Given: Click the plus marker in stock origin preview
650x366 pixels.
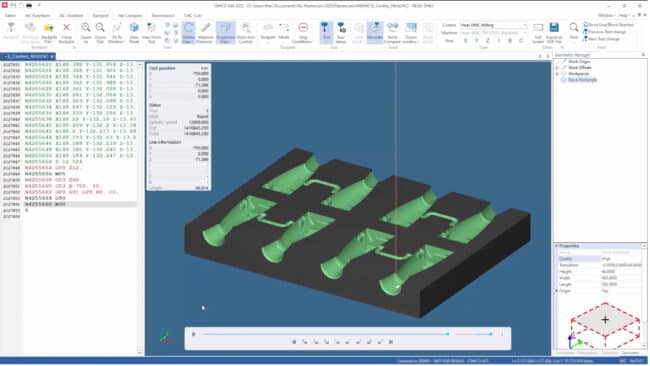Looking at the screenshot, I should click(x=605, y=320).
